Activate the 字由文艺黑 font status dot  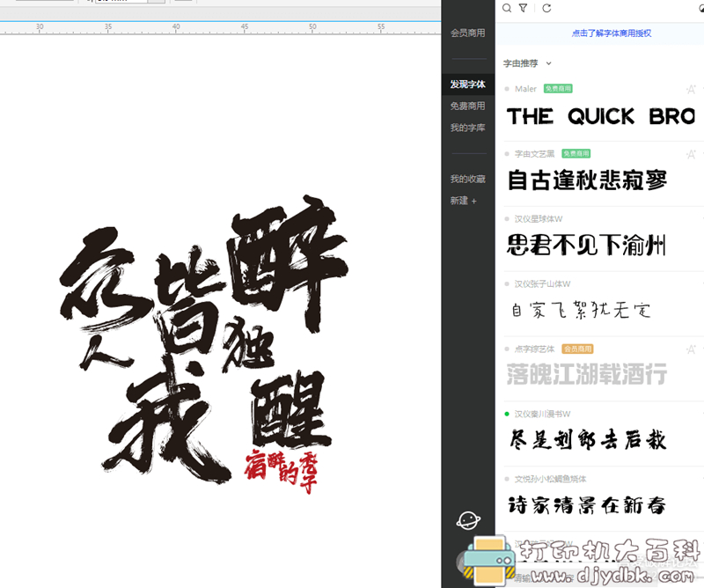507,154
